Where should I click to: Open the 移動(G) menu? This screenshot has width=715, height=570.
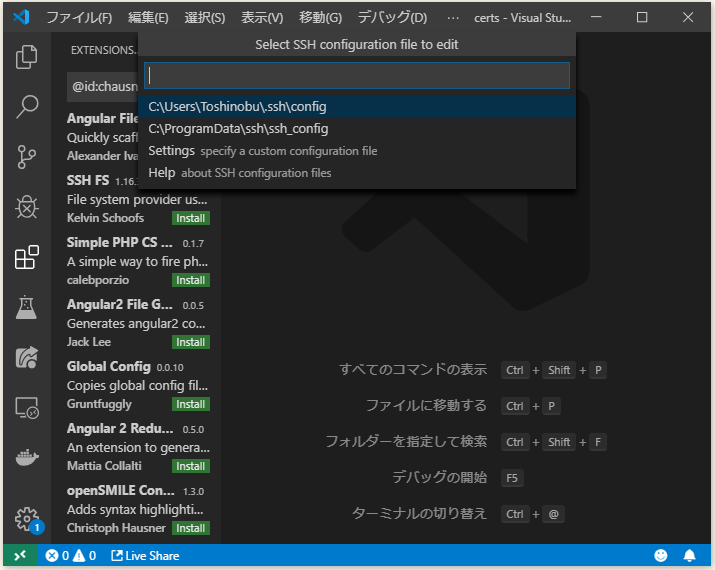point(320,17)
